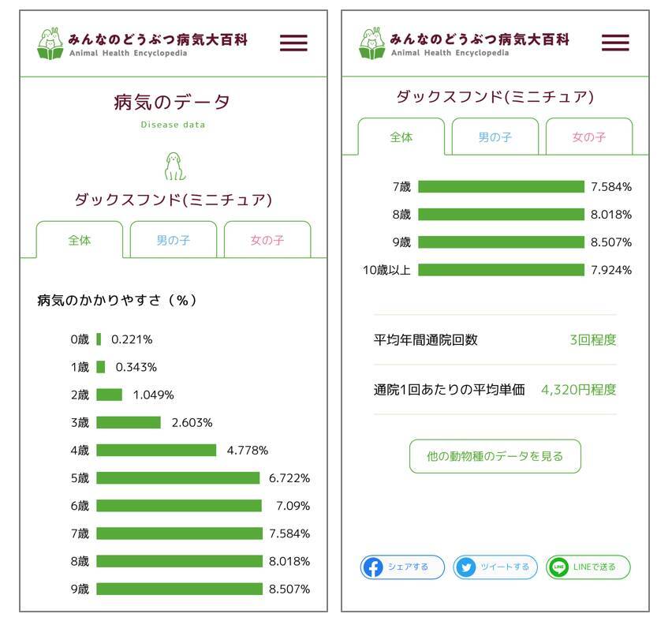
Task: Tweet this page via Twitter icon
Action: click(466, 567)
